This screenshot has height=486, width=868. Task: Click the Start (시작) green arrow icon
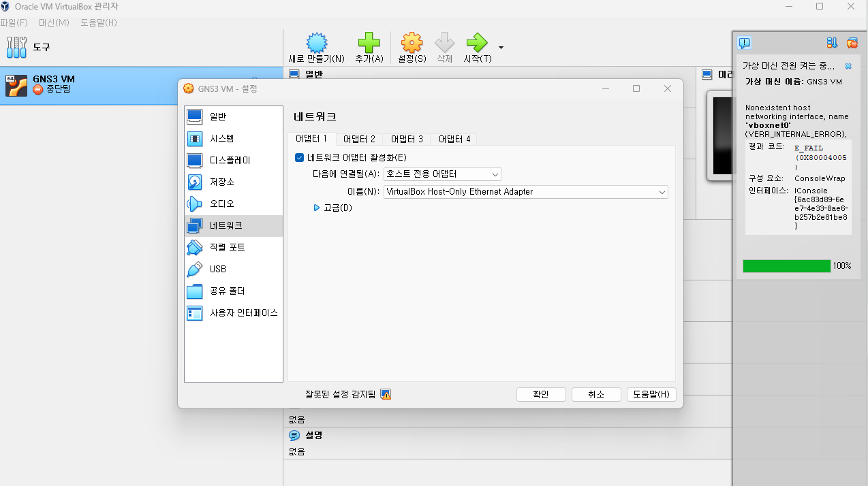(x=477, y=43)
